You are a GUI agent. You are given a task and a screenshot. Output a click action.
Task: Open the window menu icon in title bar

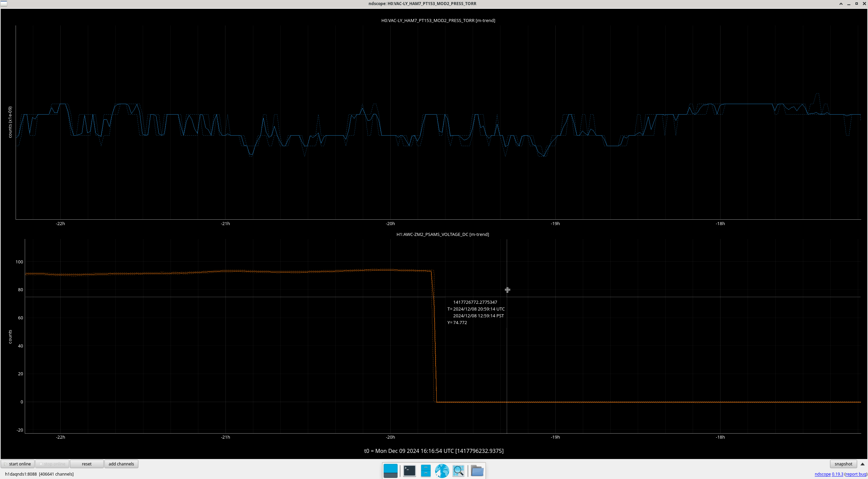[x=3, y=4]
